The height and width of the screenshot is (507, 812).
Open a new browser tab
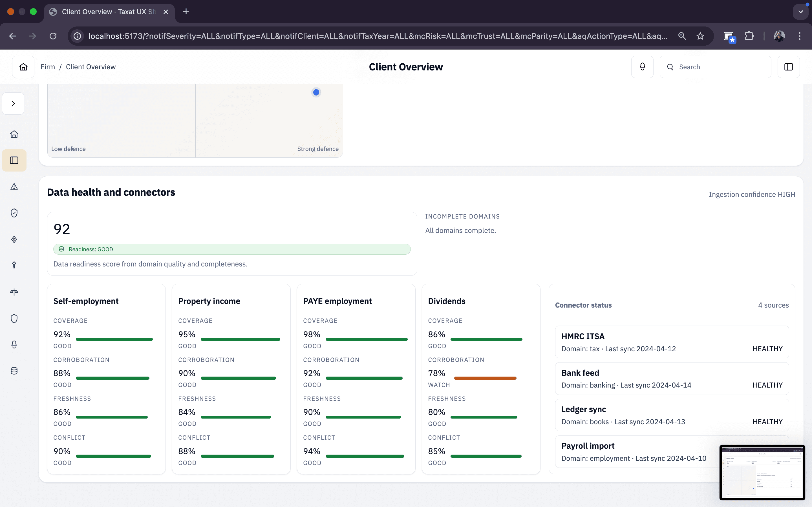(186, 12)
